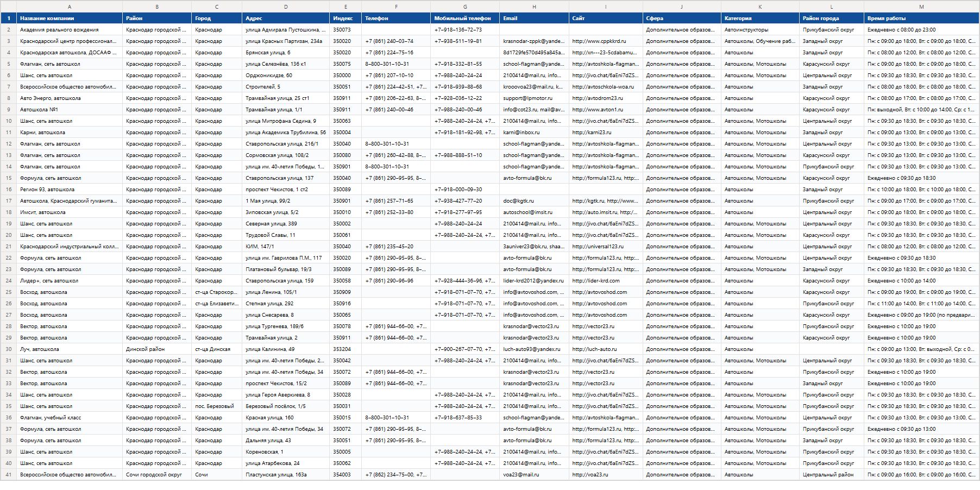Image resolution: width=980 pixels, height=490 pixels.
Task: Click the "Сайт" header cell
Action: point(606,18)
